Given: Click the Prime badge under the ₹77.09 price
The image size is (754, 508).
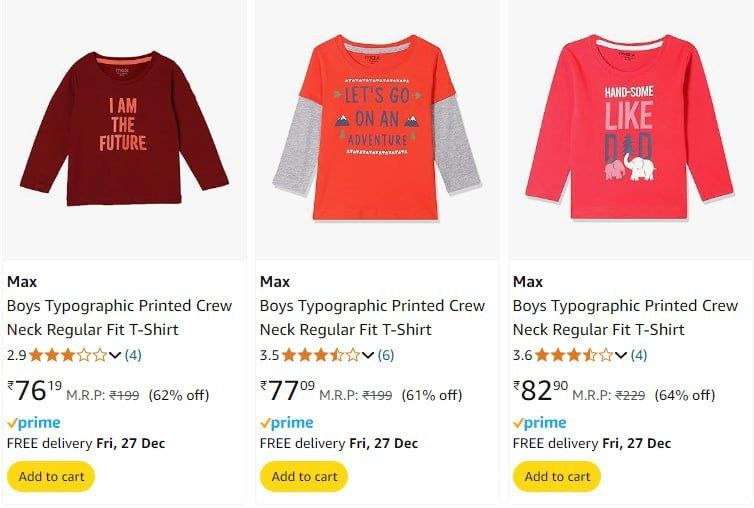Looking at the screenshot, I should [x=287, y=423].
